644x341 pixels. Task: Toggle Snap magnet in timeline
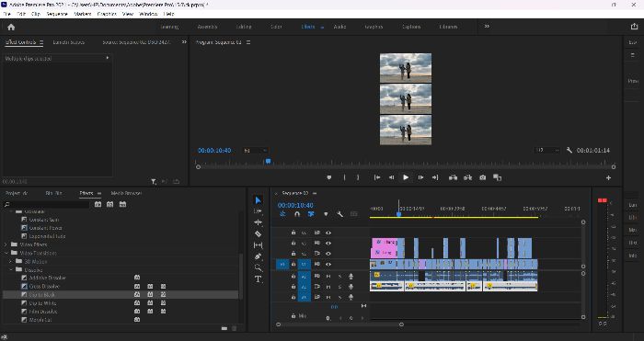(297, 214)
